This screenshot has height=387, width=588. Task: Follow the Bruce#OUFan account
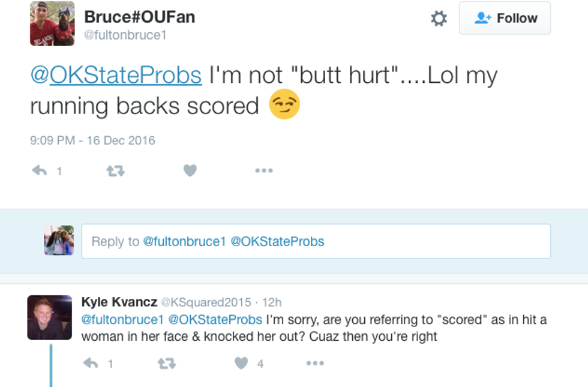505,19
